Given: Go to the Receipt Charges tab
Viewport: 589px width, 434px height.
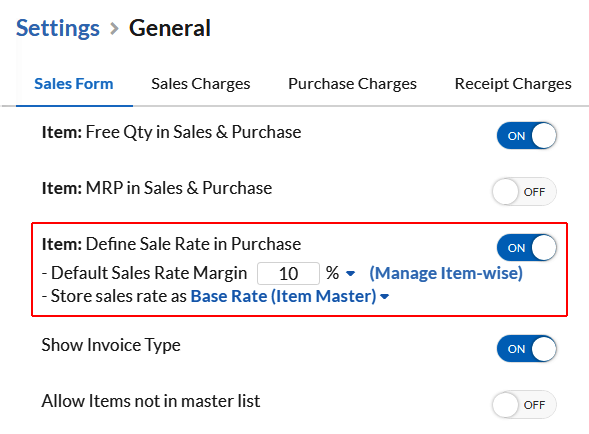Looking at the screenshot, I should (x=513, y=84).
